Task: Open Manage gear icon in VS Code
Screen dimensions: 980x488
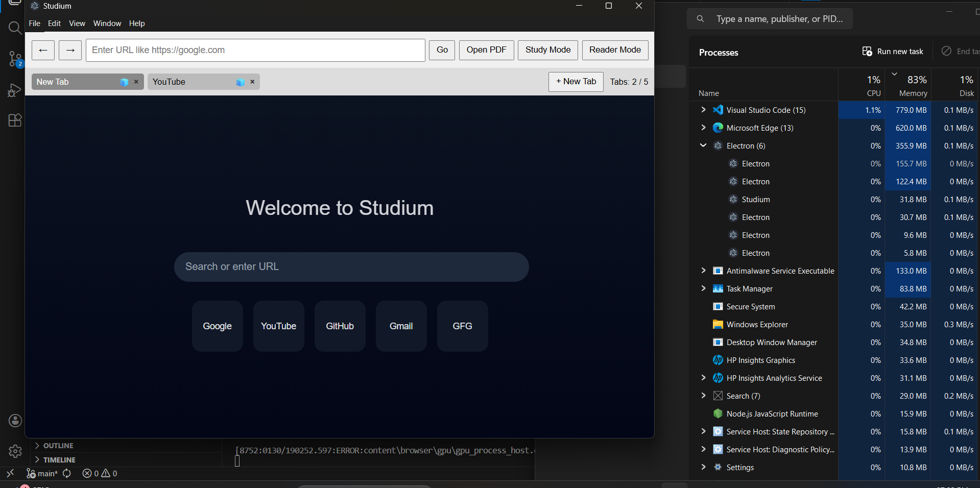Action: click(15, 451)
